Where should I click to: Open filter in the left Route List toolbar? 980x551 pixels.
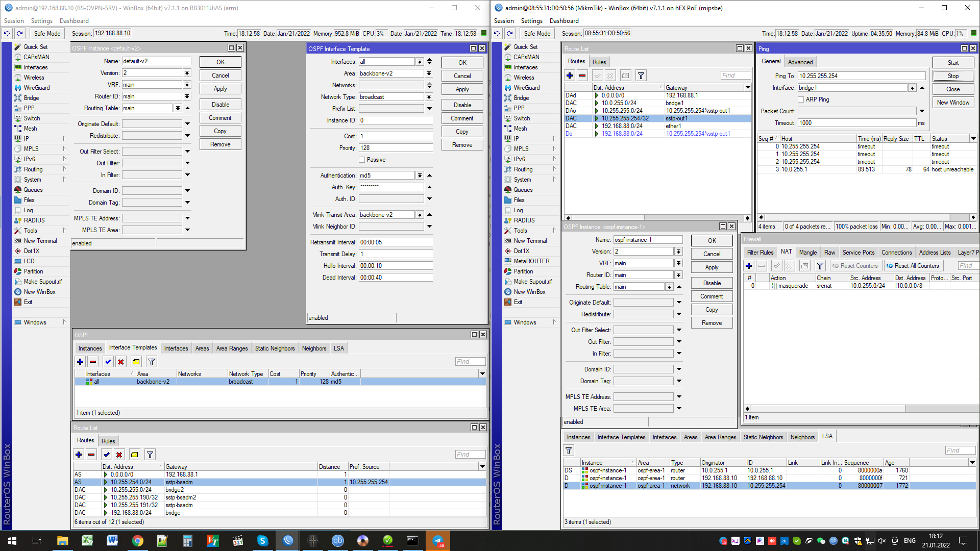tap(150, 455)
